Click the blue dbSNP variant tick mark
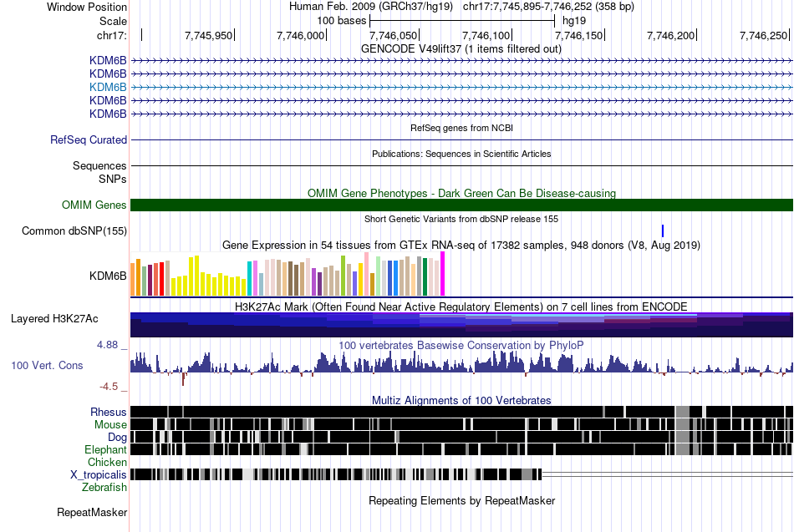The image size is (794, 532). click(662, 231)
